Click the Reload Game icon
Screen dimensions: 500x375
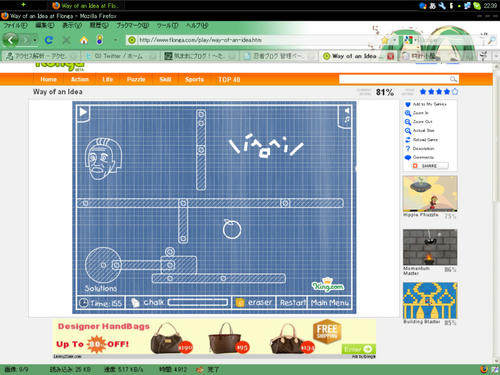[408, 140]
